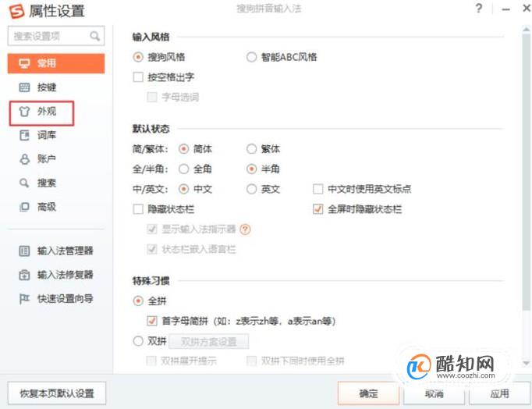Image resolution: width=532 pixels, height=409 pixels.
Task: Click the scrollbar down arrow
Action: 527,364
